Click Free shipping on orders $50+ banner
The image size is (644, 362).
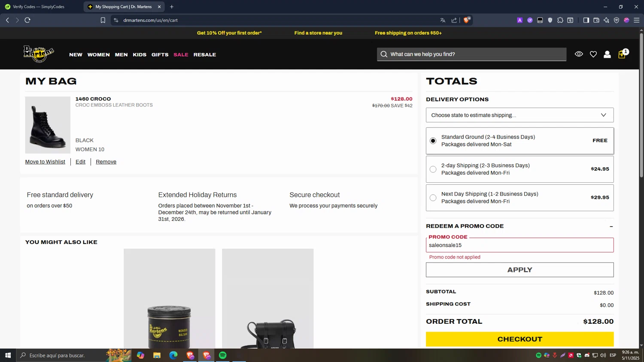point(408,33)
